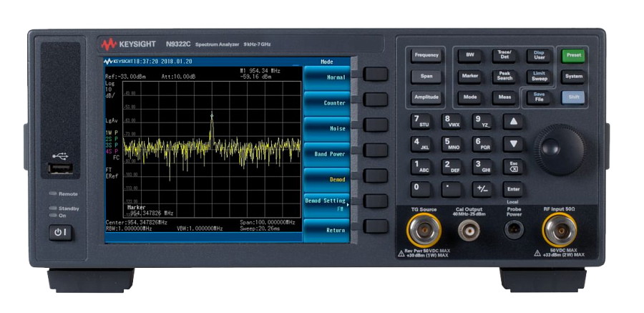This screenshot has width=644, height=313.
Task: Click the Sweep:20.26ms text
Action: pyautogui.click(x=260, y=228)
